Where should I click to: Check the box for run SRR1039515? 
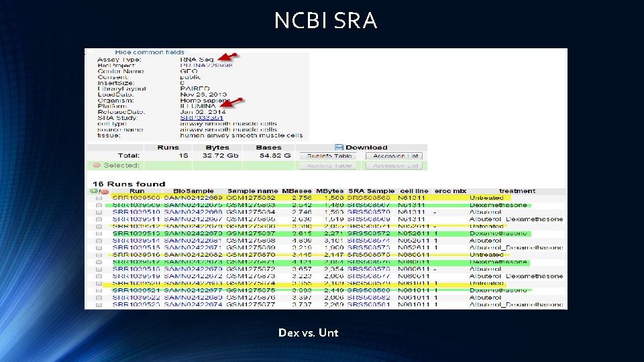pyautogui.click(x=99, y=248)
